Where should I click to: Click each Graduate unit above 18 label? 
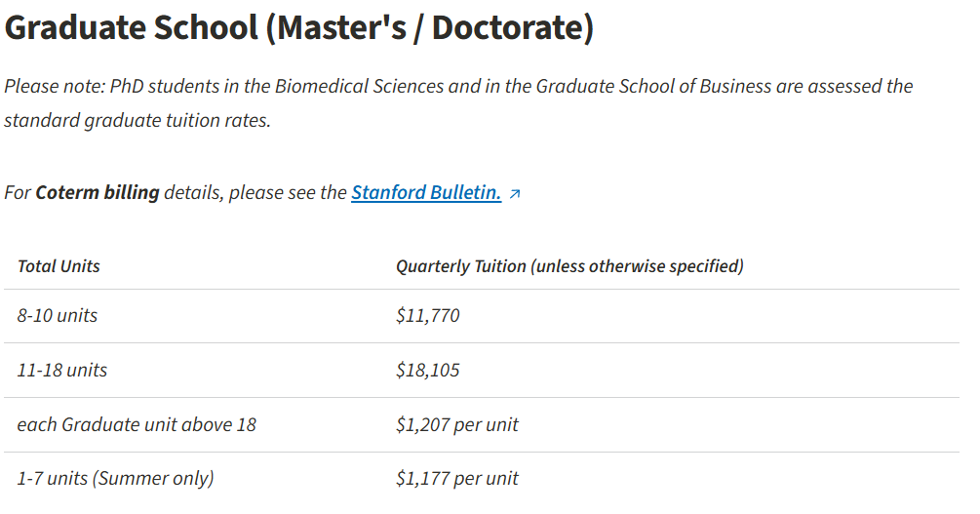tap(137, 424)
